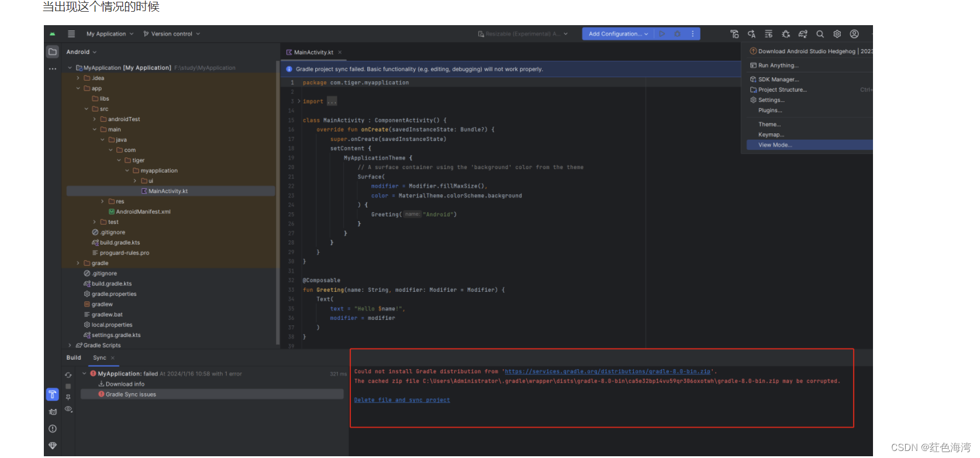Open More tool windows ellipsis

point(53,69)
